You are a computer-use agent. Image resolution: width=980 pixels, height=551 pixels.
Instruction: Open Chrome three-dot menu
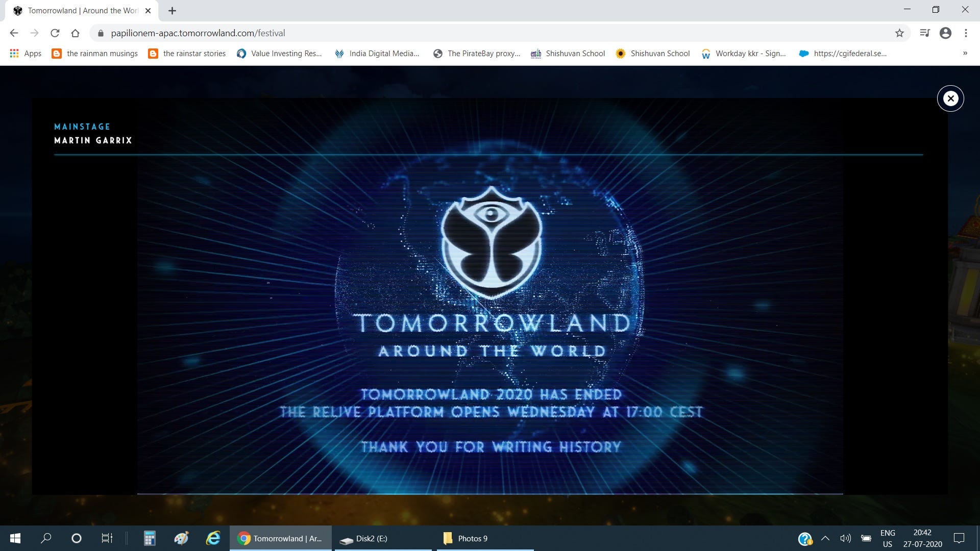tap(966, 33)
